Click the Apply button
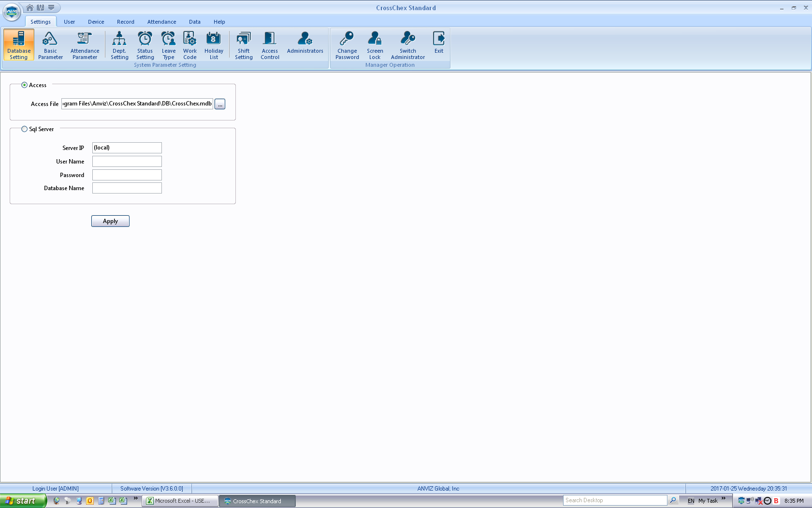The image size is (812, 508). (x=110, y=221)
